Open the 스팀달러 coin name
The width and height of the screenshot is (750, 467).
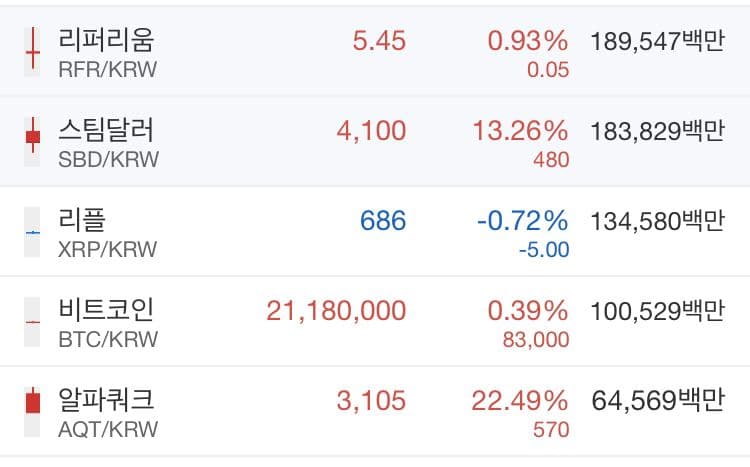[x=107, y=129]
